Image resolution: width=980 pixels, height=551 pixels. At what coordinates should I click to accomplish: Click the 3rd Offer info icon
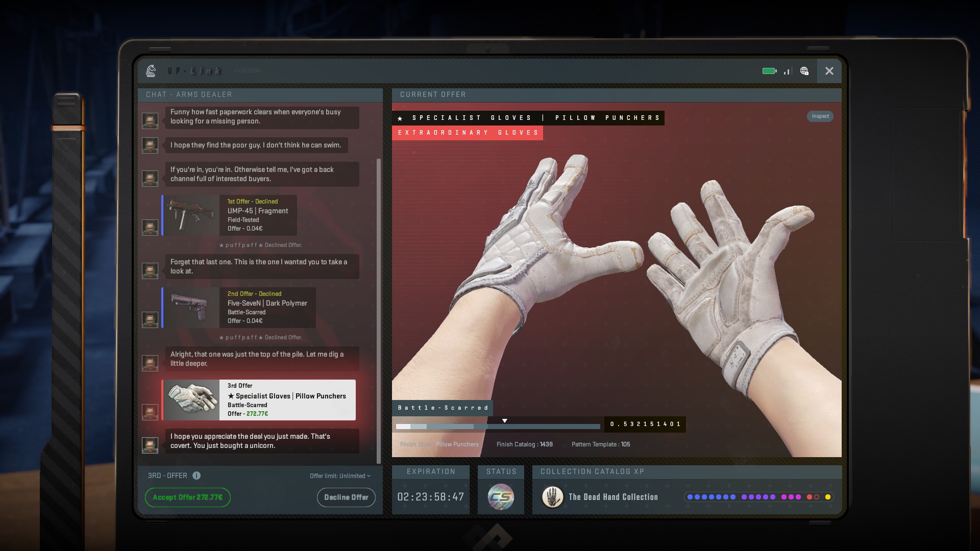tap(197, 475)
